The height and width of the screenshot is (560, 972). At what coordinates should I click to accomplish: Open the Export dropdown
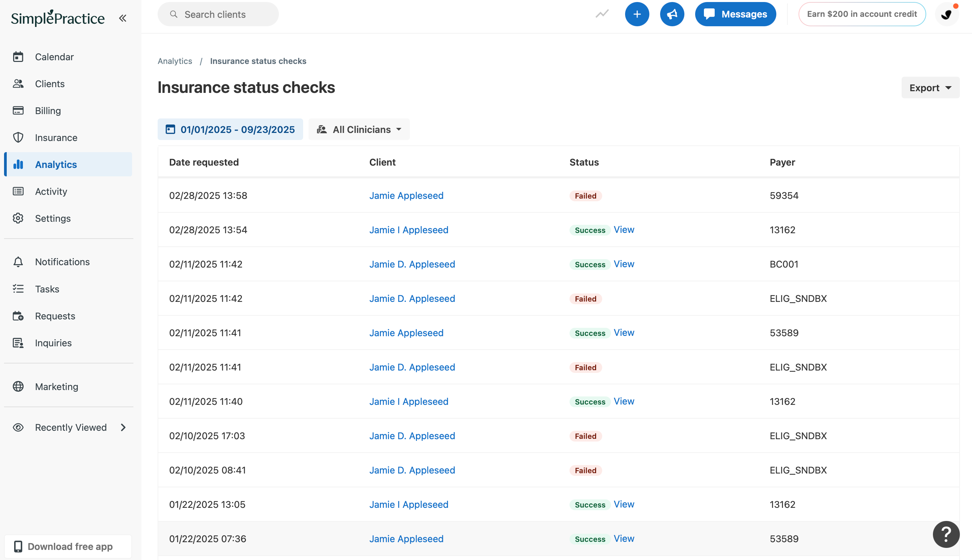[x=930, y=87]
